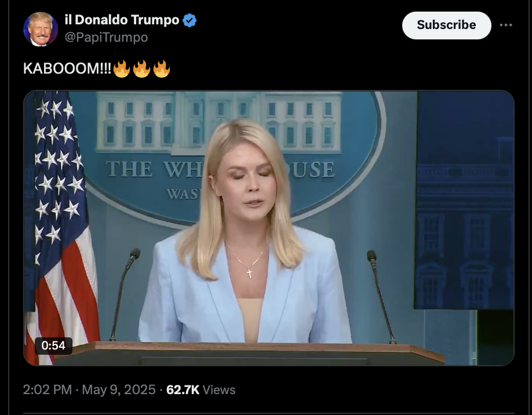Open the three-dot more options menu

pos(505,25)
